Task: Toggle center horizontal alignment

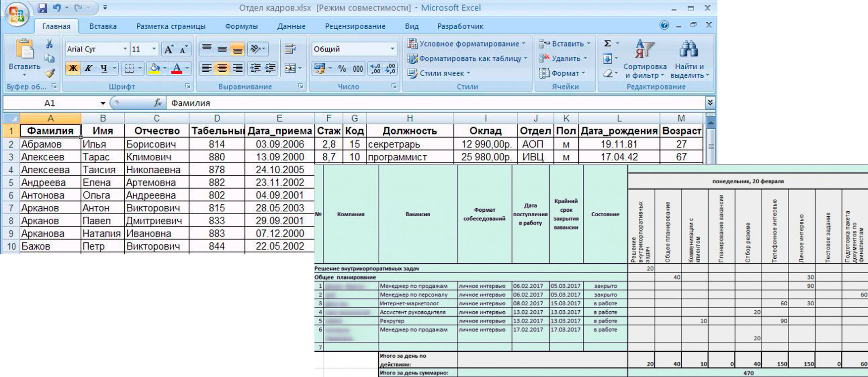Action: pyautogui.click(x=222, y=68)
